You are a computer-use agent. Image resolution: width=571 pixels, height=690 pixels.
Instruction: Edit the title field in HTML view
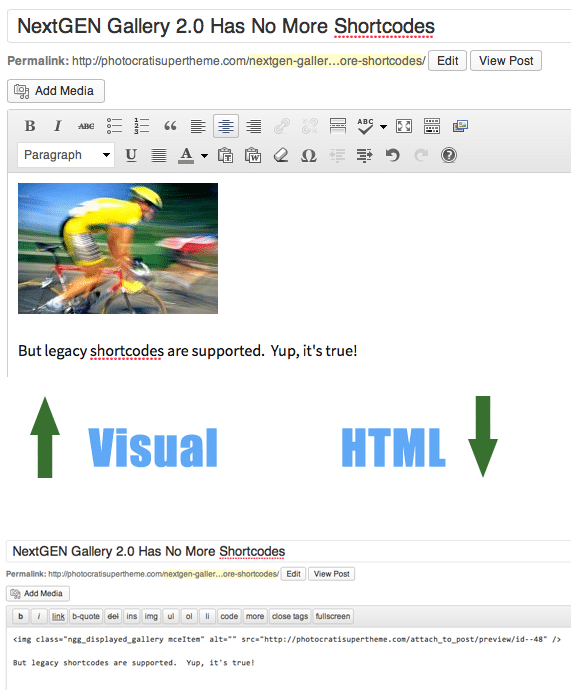pos(289,551)
